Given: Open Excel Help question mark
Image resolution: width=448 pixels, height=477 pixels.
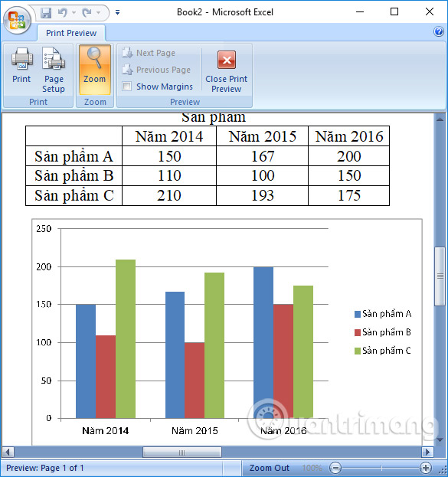Looking at the screenshot, I should pyautogui.click(x=439, y=31).
